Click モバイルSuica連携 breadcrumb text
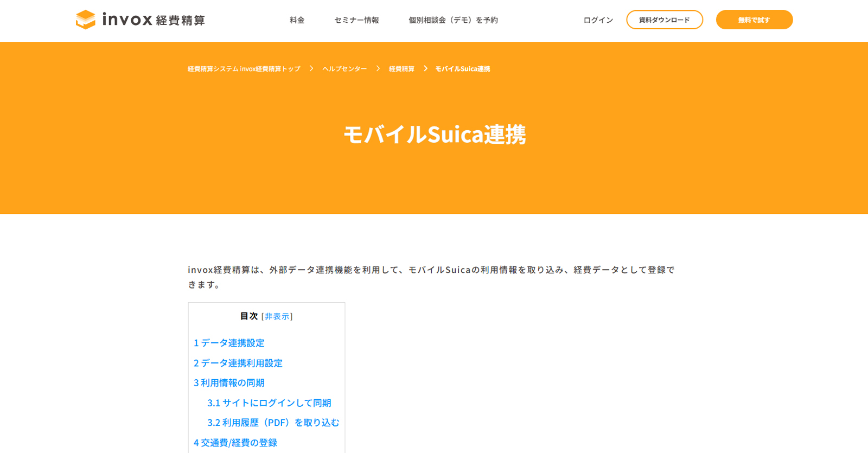This screenshot has width=868, height=453. (x=463, y=69)
